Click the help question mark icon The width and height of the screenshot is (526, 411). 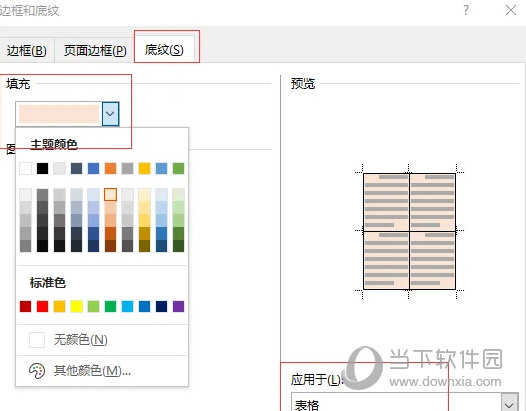coord(466,10)
